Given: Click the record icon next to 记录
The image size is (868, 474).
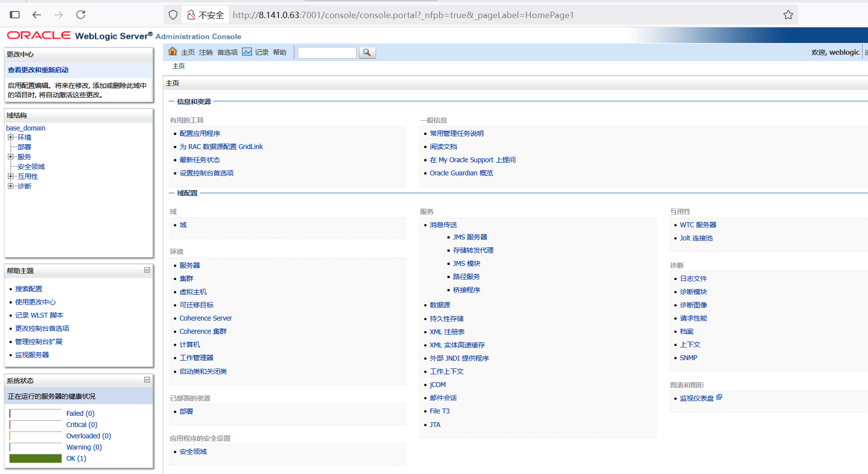Looking at the screenshot, I should coord(247,52).
